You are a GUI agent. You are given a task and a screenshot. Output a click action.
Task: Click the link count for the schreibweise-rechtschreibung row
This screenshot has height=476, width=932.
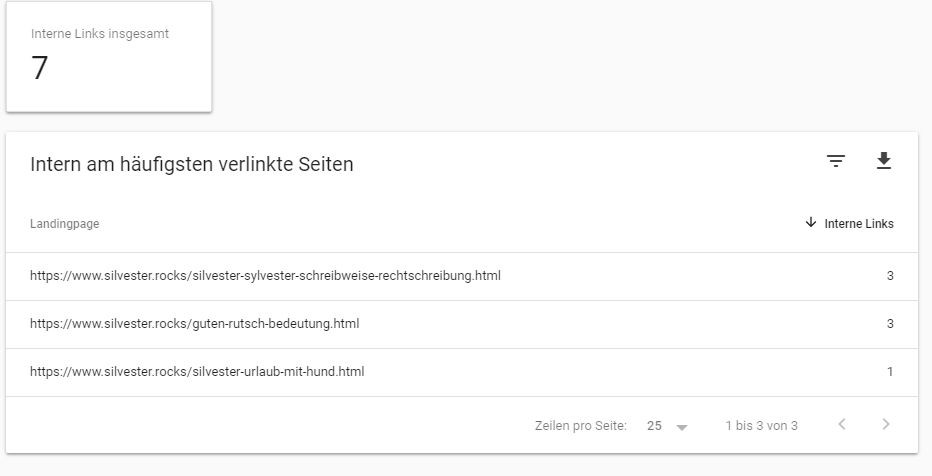[890, 276]
